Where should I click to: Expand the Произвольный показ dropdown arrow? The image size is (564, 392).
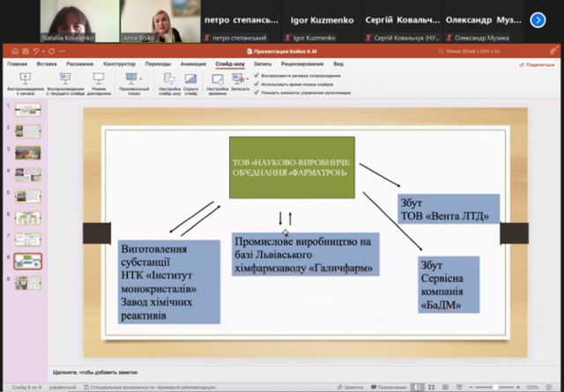[x=141, y=78]
